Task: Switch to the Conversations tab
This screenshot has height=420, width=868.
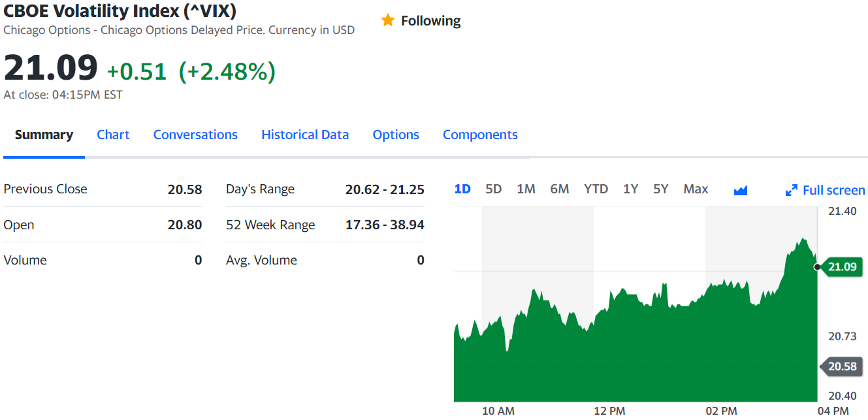Action: [195, 135]
